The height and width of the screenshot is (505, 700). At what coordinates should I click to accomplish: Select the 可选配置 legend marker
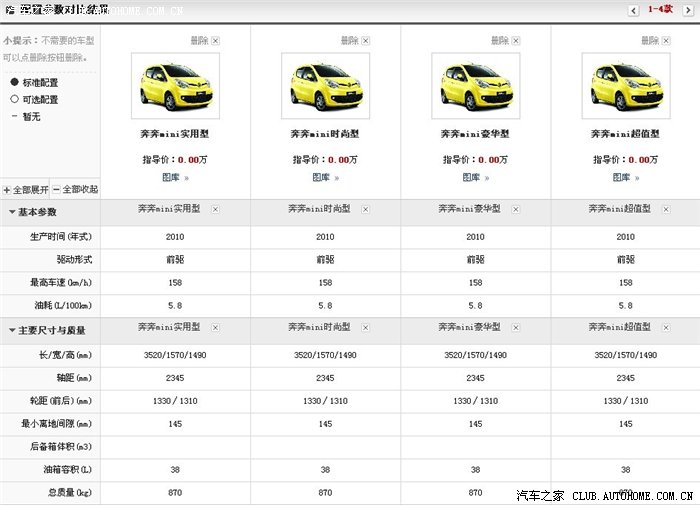pyautogui.click(x=14, y=99)
